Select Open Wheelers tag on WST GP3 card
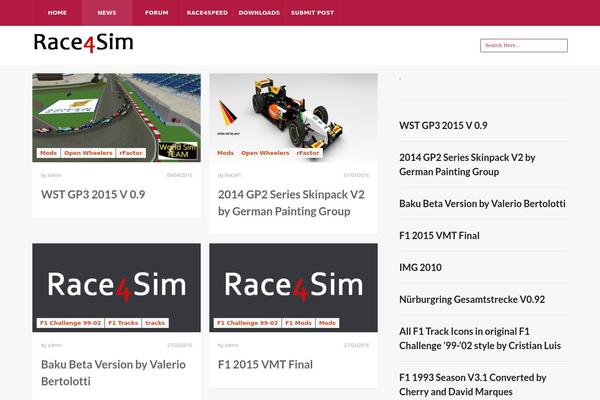600x400 pixels. (x=88, y=153)
